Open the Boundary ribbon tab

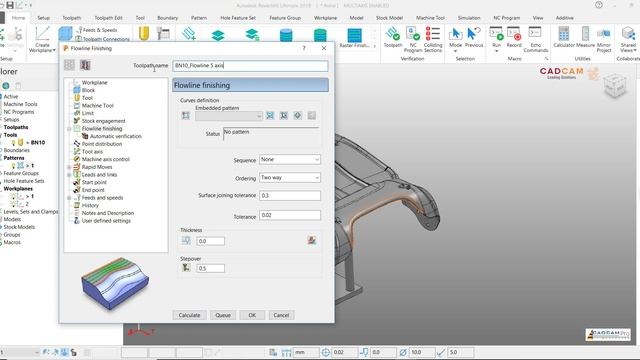tap(167, 18)
